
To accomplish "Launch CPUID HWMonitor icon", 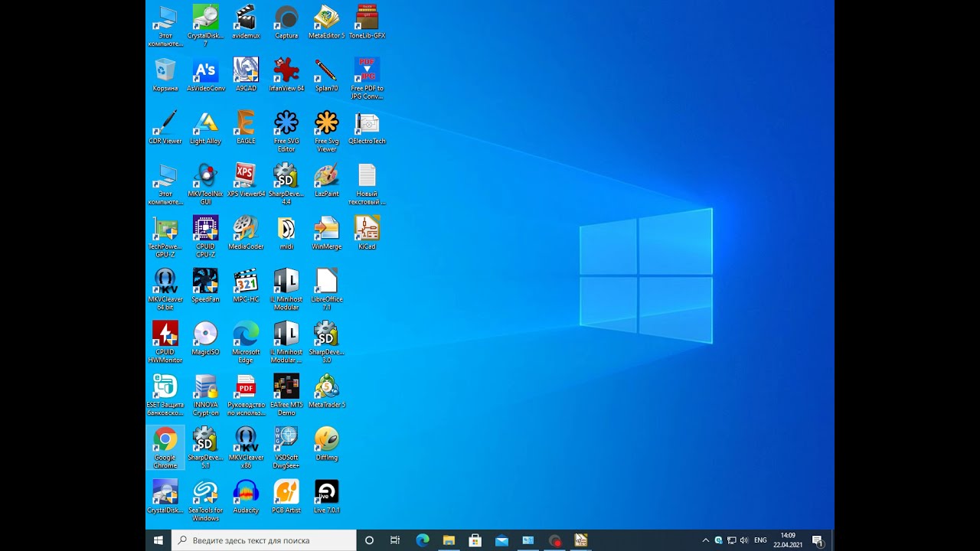I will 165,343.
